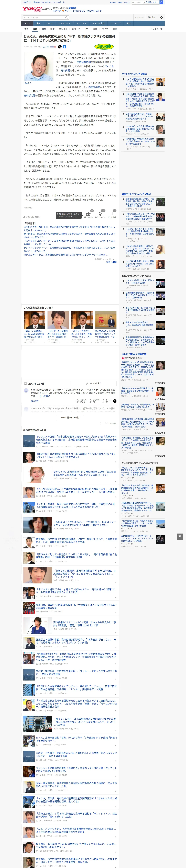This screenshot has width=186, height=868.
Task: Open トピックス一覧 link
Action: pos(155,29)
